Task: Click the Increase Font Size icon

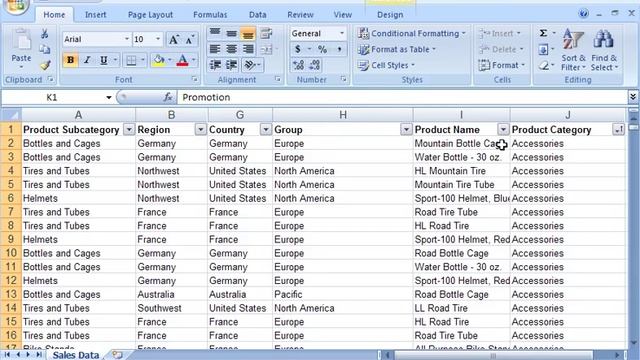Action: coord(174,39)
